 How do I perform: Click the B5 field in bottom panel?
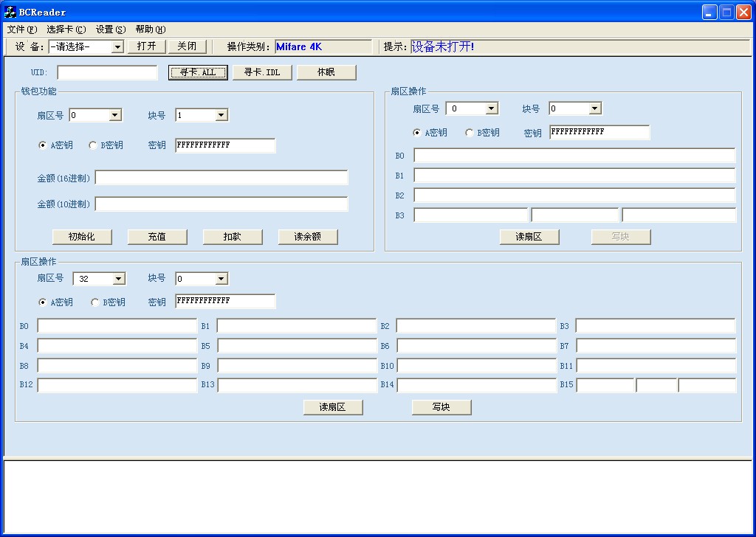coord(297,346)
